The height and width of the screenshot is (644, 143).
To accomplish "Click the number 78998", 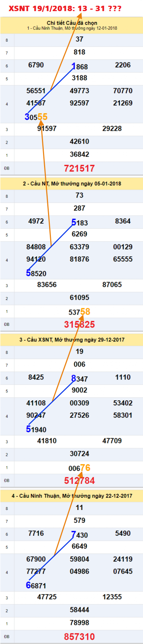I will tap(80, 622).
